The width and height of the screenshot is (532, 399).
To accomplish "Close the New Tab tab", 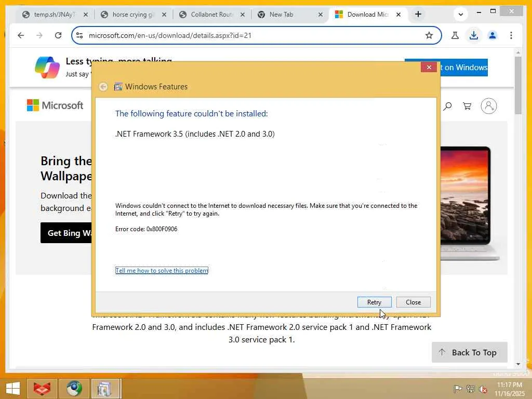I will pyautogui.click(x=320, y=15).
